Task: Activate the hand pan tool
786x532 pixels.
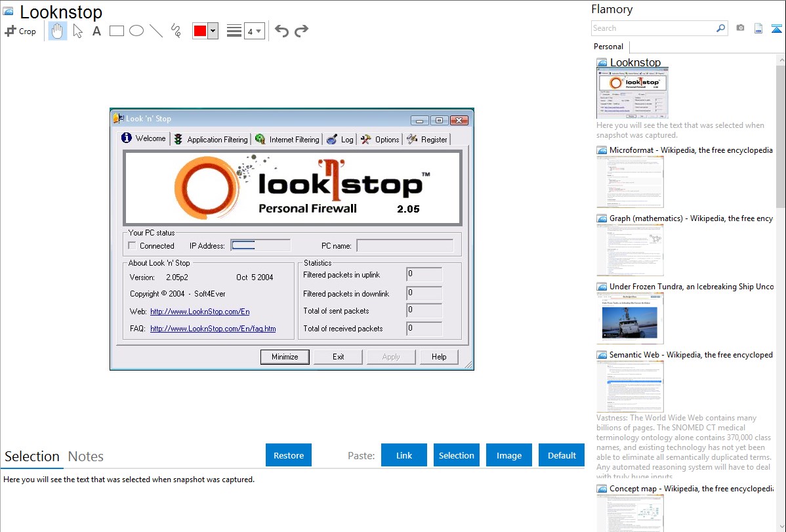Action: click(x=58, y=31)
